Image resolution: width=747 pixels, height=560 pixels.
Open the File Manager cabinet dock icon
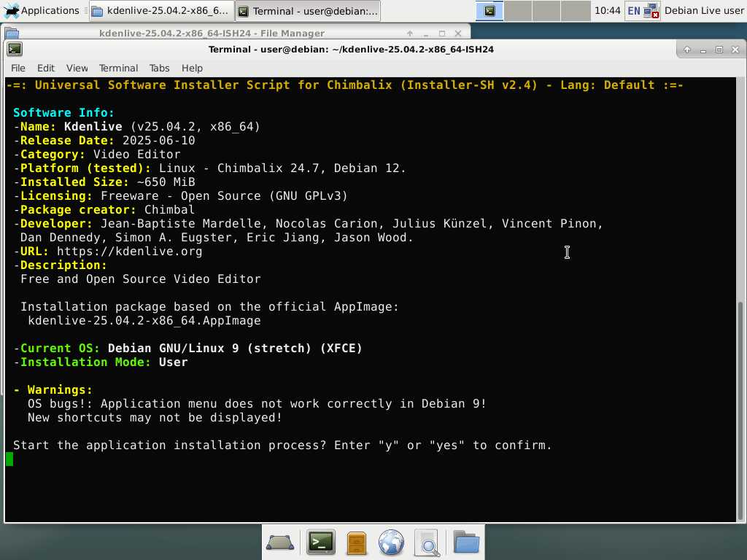coord(356,543)
